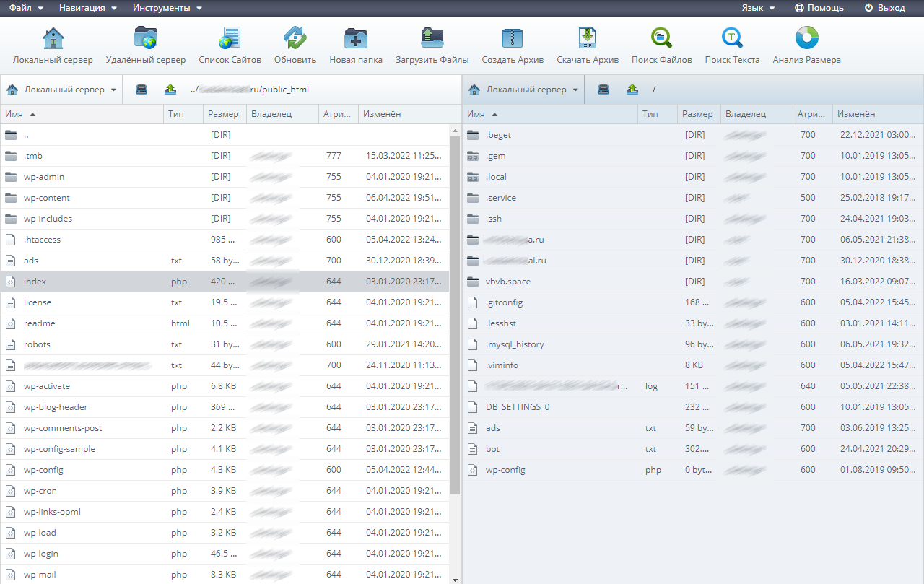This screenshot has width=924, height=584.
Task: Go up one level in left panel
Action: point(170,90)
